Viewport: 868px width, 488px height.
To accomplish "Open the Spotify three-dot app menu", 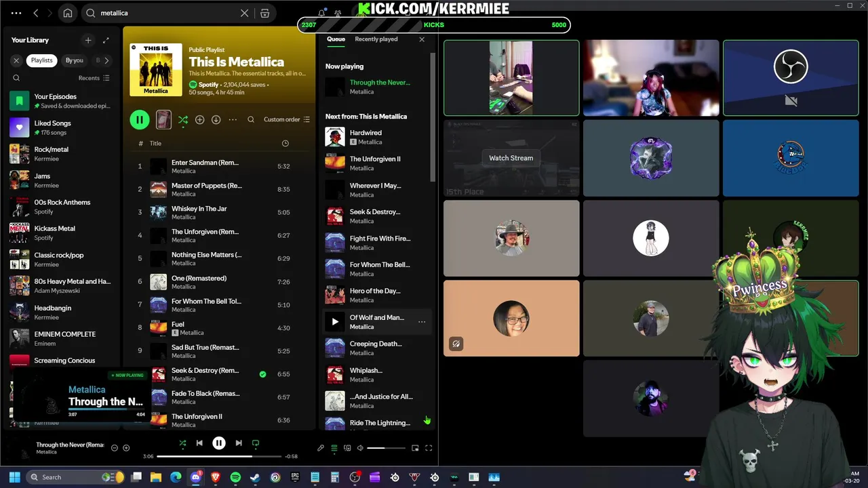I will [16, 13].
